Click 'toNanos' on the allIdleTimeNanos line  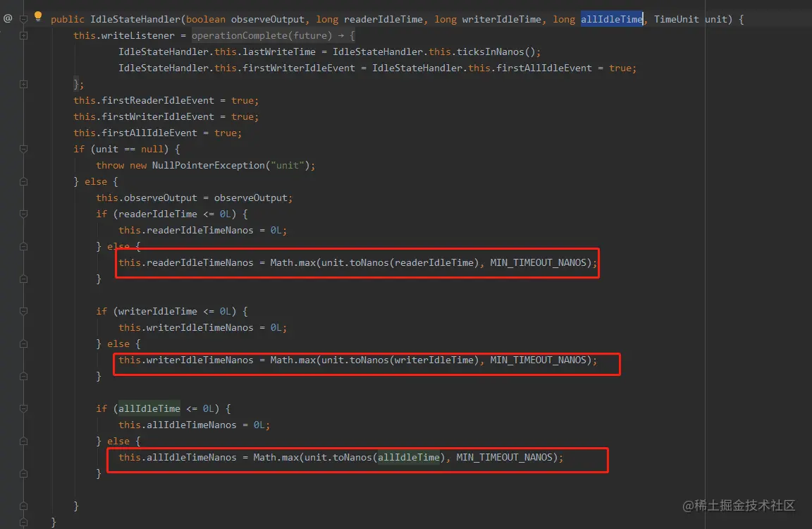click(x=352, y=458)
